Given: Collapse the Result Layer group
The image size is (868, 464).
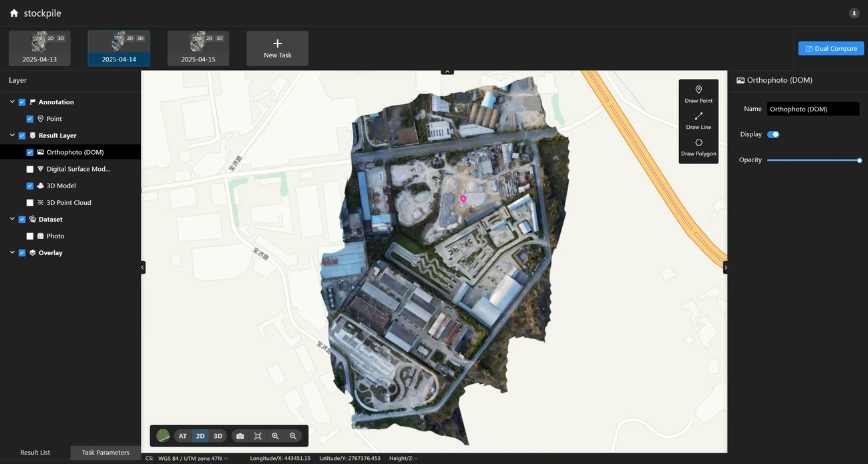Looking at the screenshot, I should tap(12, 136).
